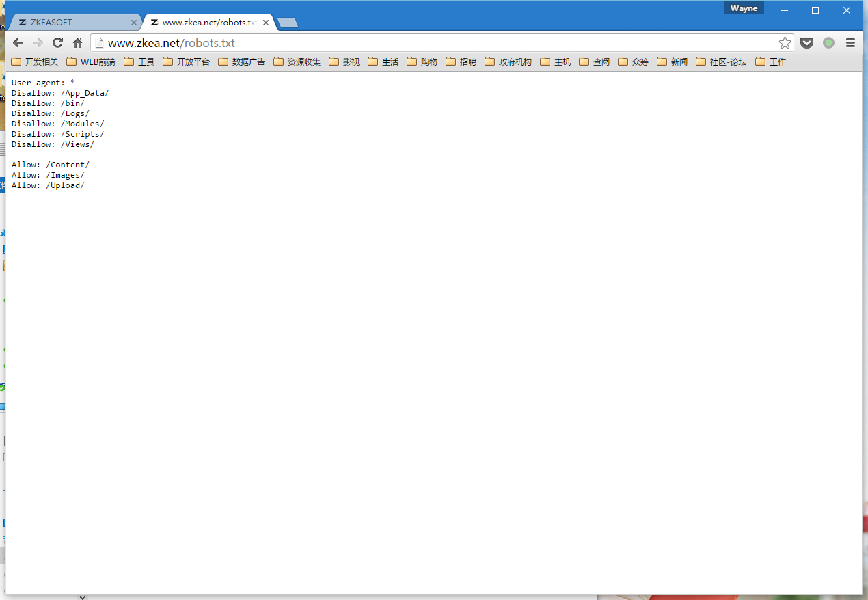Click the 'Disallow: /Logs/' line
868x600 pixels.
coord(51,113)
